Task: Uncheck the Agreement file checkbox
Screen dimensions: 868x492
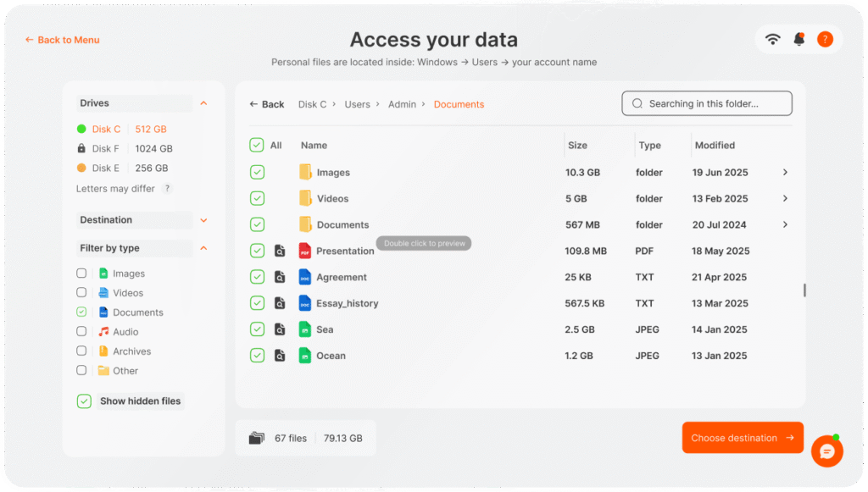Action: (257, 277)
